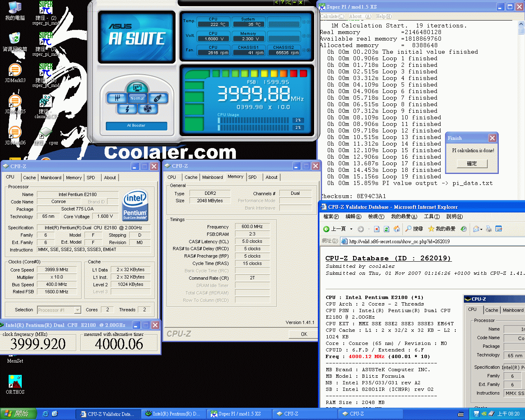The image size is (525, 420).
Task: Click the Refresh icon in Internet Explorer toolbar
Action: tap(386, 229)
